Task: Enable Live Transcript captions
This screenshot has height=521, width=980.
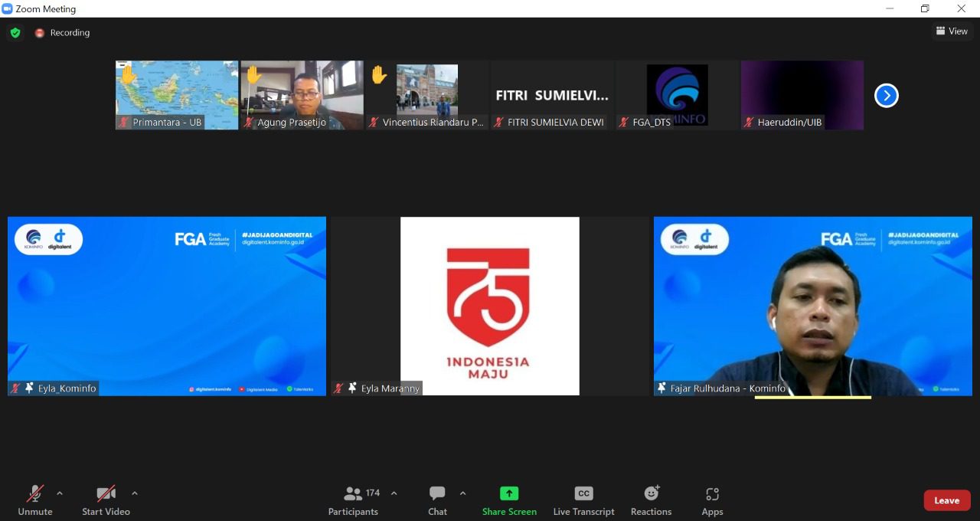Action: [x=583, y=501]
